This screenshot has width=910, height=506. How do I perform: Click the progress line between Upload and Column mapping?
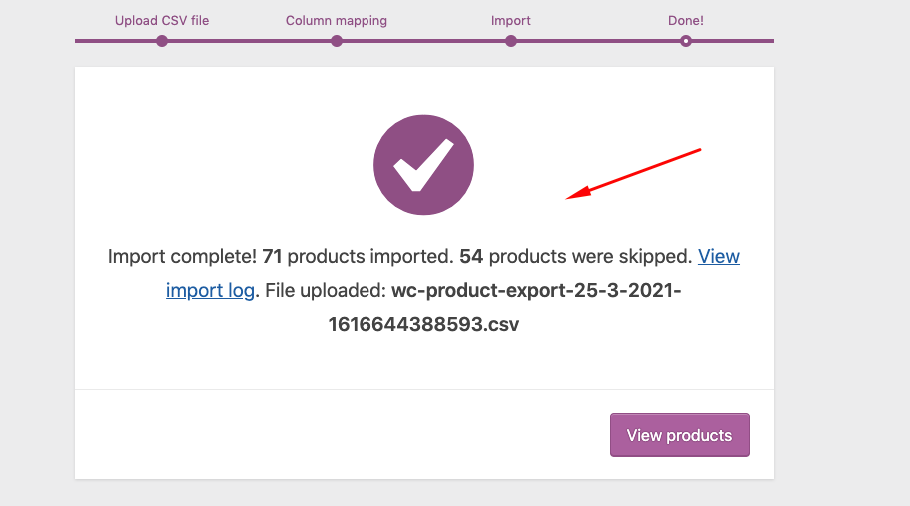tap(250, 41)
